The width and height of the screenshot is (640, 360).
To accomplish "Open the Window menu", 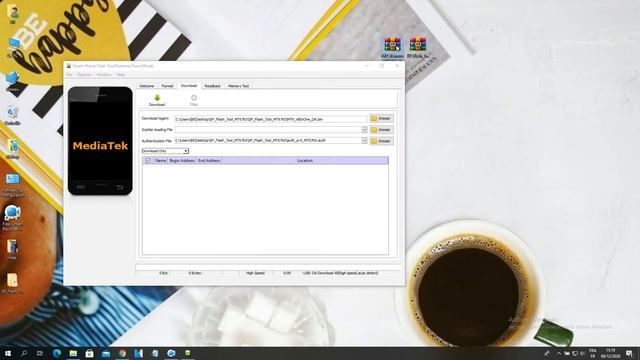I will click(x=104, y=75).
